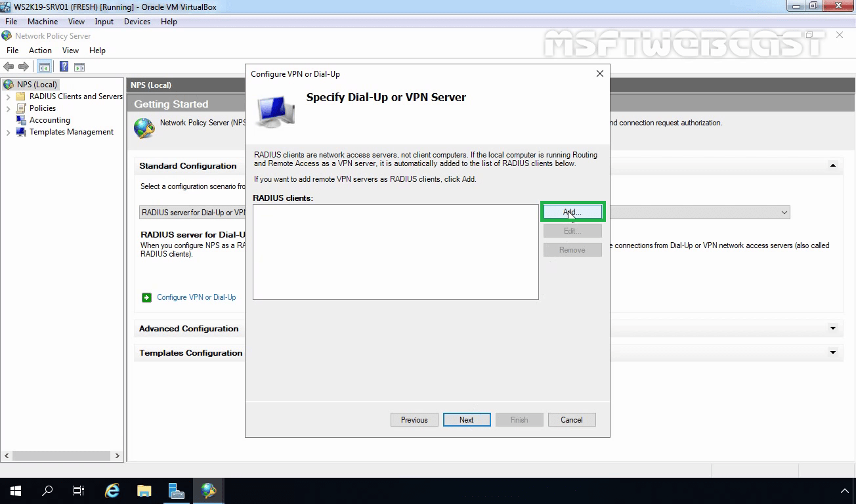Open File Explorer from taskbar

click(x=144, y=491)
